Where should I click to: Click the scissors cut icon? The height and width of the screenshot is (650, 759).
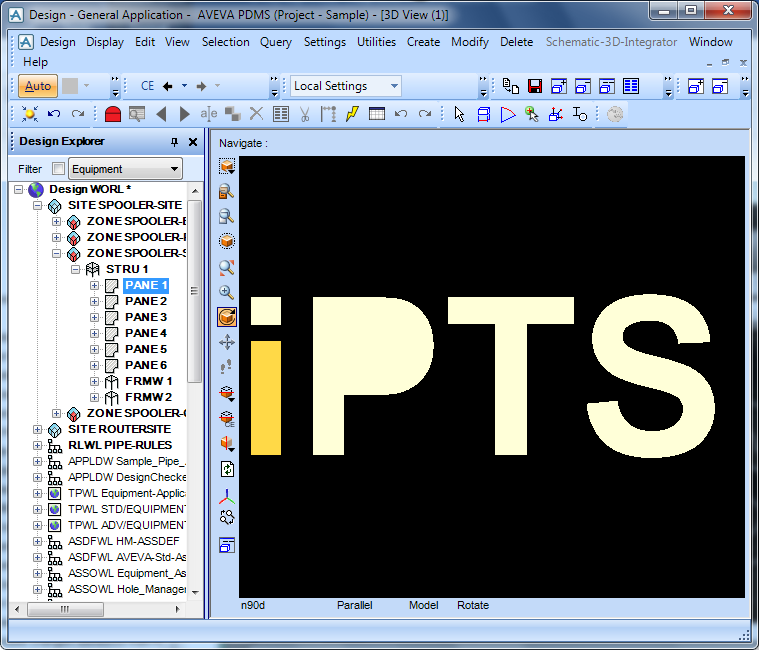point(304,114)
